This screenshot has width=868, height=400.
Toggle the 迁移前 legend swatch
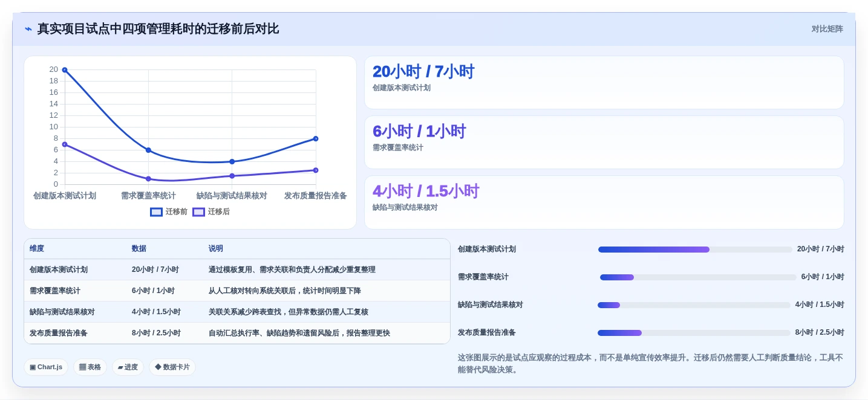pyautogui.click(x=157, y=212)
